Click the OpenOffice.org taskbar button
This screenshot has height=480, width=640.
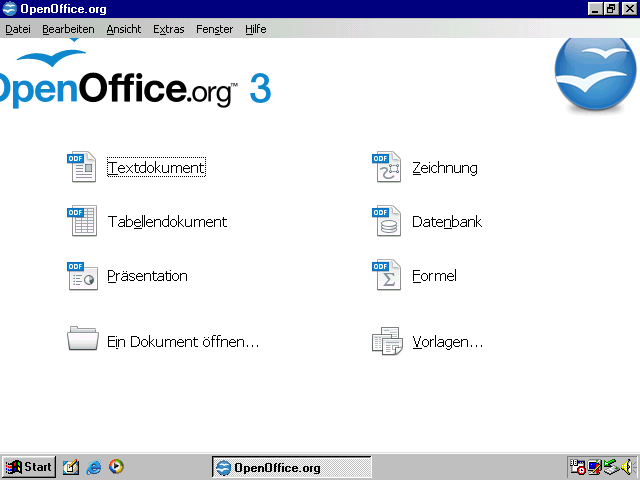pos(291,467)
